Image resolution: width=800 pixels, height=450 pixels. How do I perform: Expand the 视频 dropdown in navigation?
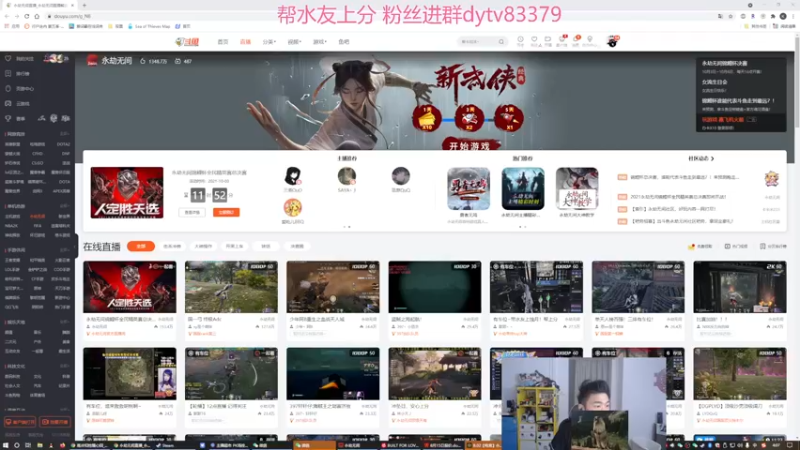pyautogui.click(x=294, y=42)
